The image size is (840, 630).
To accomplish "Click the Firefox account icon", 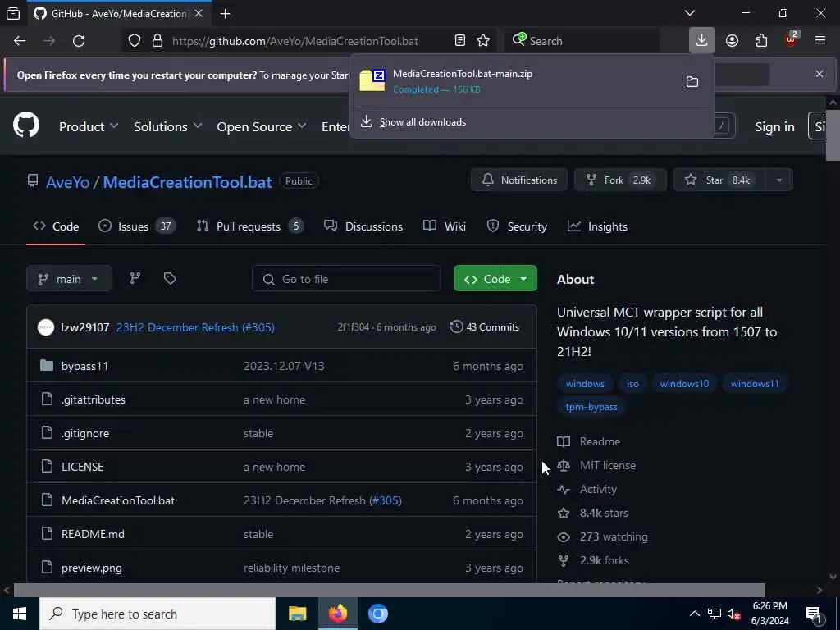I will click(732, 41).
